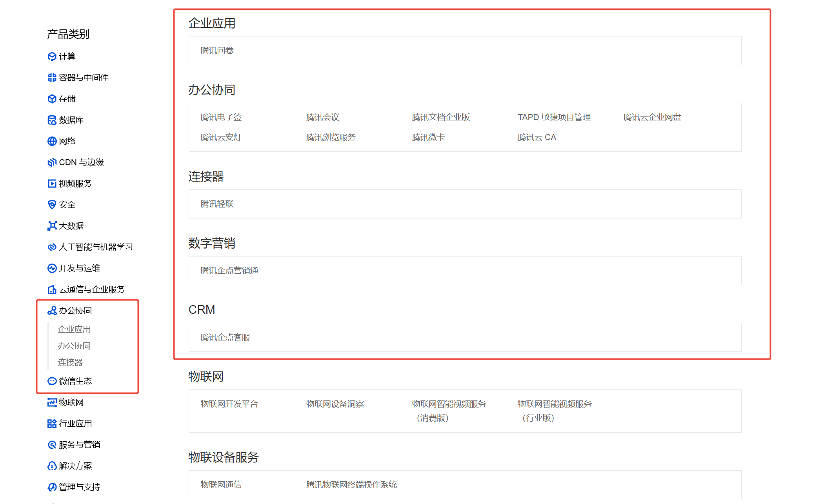
Task: Open 行业应用 category label
Action: [x=75, y=424]
